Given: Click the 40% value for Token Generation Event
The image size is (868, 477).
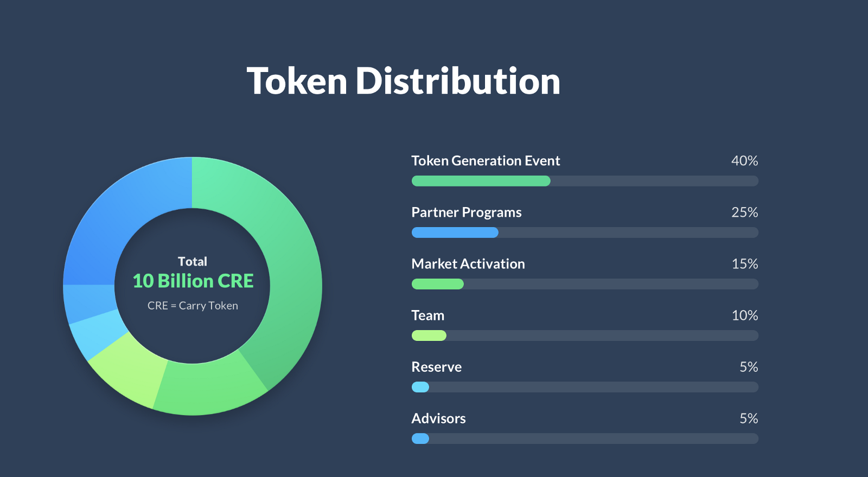Looking at the screenshot, I should [x=744, y=161].
